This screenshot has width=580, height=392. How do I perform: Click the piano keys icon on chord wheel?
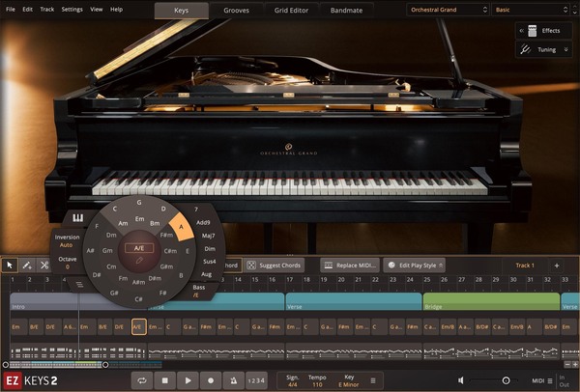pos(77,218)
